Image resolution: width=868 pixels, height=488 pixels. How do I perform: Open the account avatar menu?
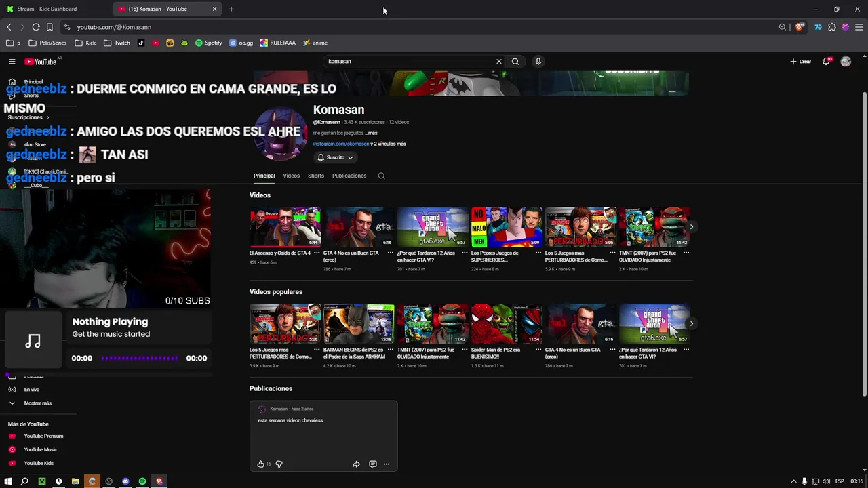(x=846, y=62)
